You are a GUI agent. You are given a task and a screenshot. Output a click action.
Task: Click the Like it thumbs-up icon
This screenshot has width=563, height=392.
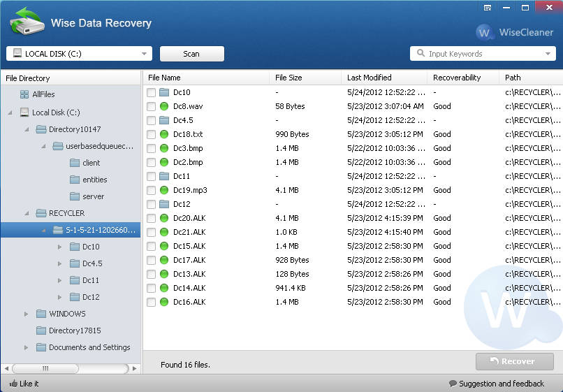[x=13, y=384]
